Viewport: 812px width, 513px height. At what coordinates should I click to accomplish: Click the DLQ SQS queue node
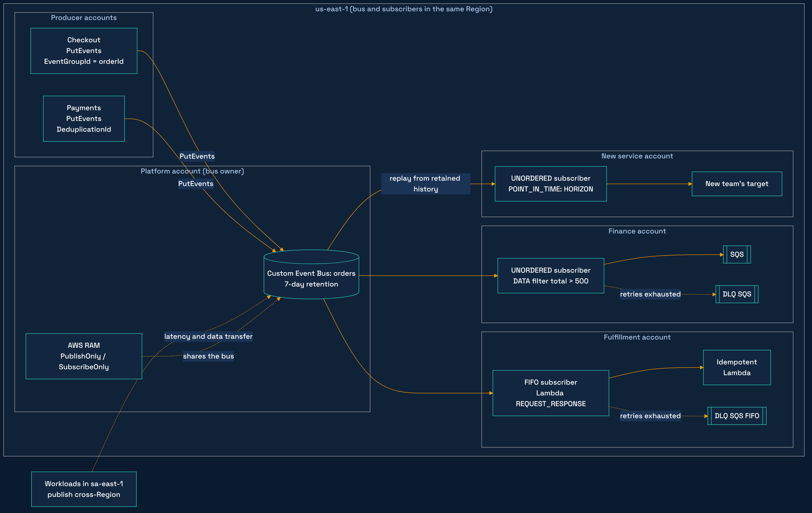tap(737, 294)
